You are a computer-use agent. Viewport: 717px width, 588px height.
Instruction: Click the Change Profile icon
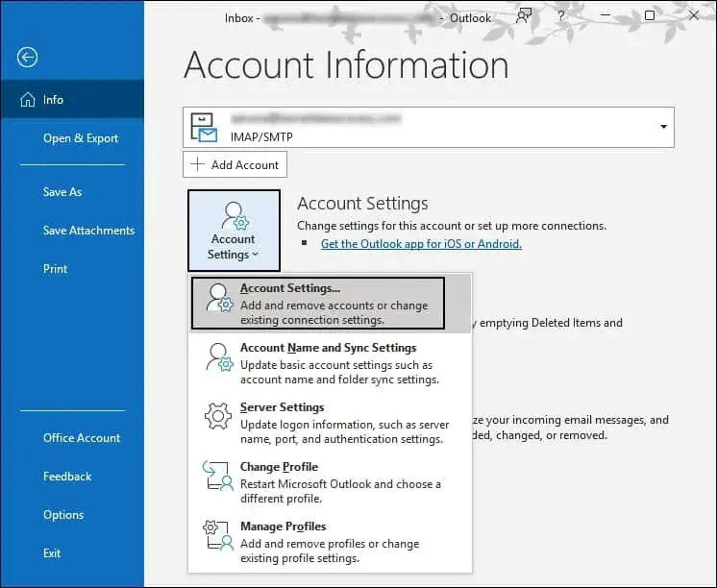(217, 476)
